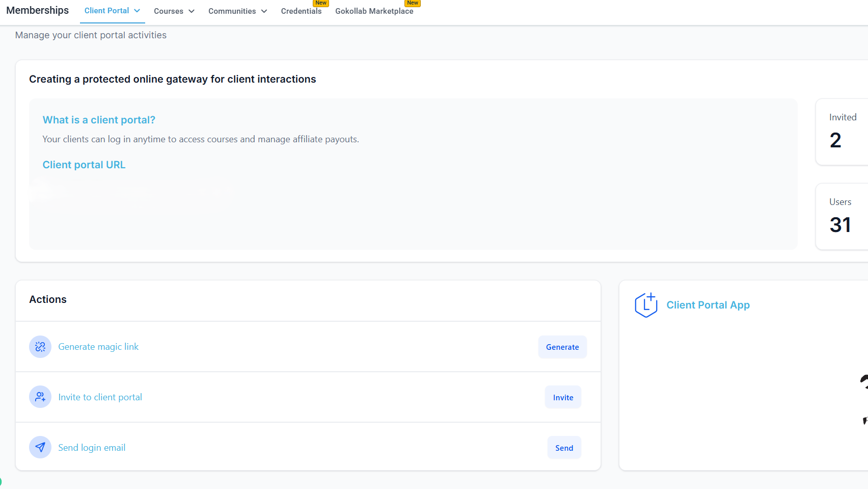Click the New badge above Credentials
The image size is (868, 489).
pos(321,3)
